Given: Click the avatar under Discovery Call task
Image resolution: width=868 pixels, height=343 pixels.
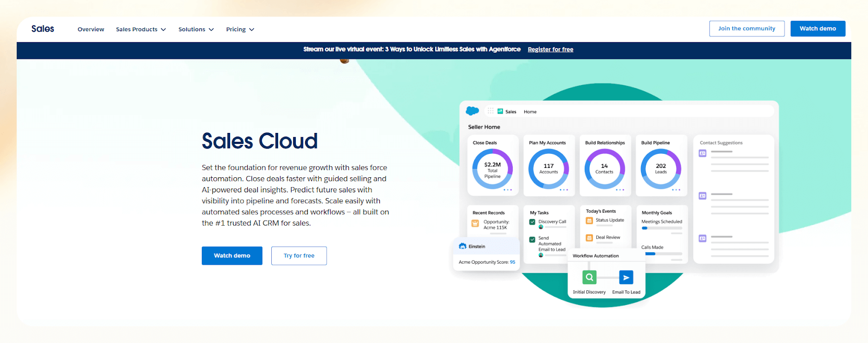Looking at the screenshot, I should (541, 227).
